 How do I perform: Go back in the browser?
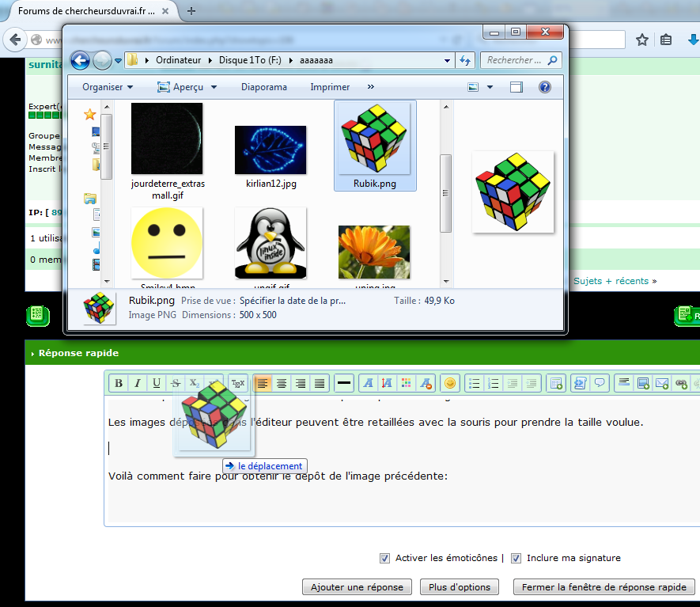pyautogui.click(x=15, y=40)
